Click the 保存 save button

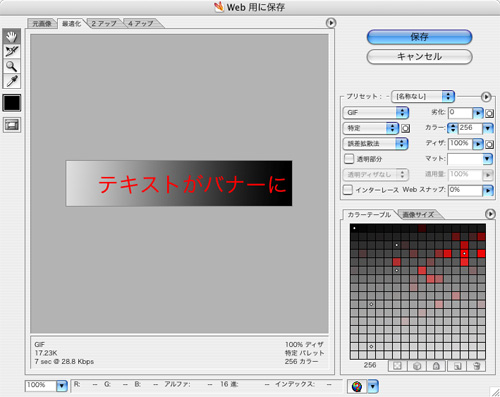pyautogui.click(x=419, y=37)
